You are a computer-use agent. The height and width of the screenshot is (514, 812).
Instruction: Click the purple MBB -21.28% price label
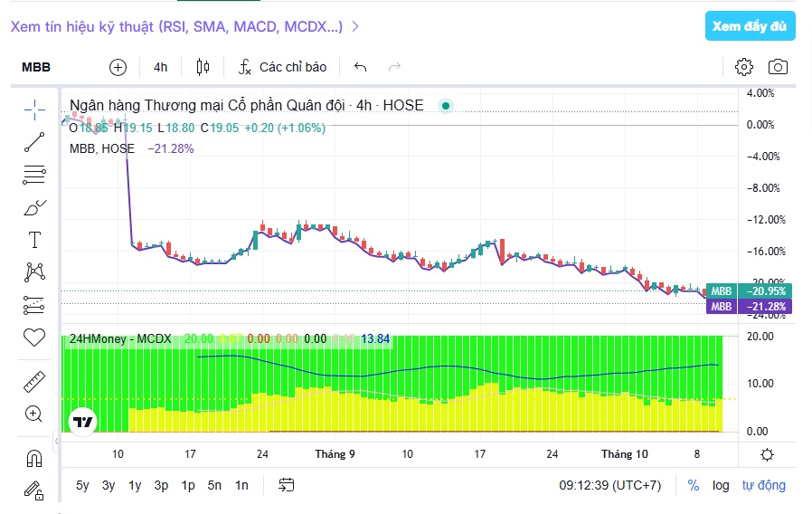click(749, 306)
